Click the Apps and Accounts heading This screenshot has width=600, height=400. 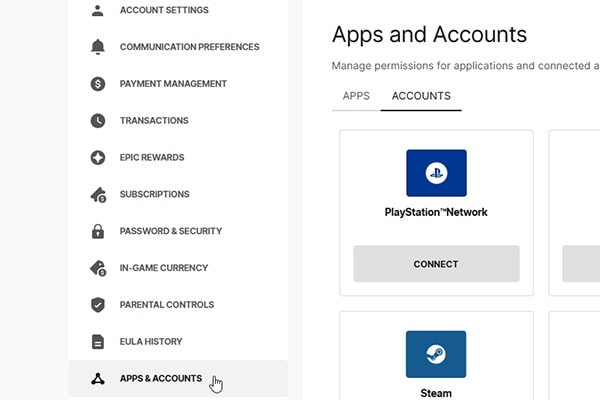[x=429, y=34]
